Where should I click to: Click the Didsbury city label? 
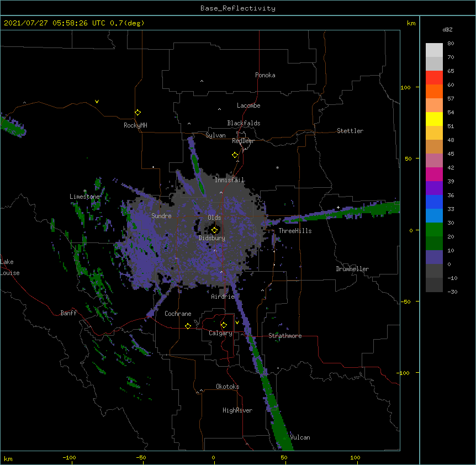[x=212, y=238]
